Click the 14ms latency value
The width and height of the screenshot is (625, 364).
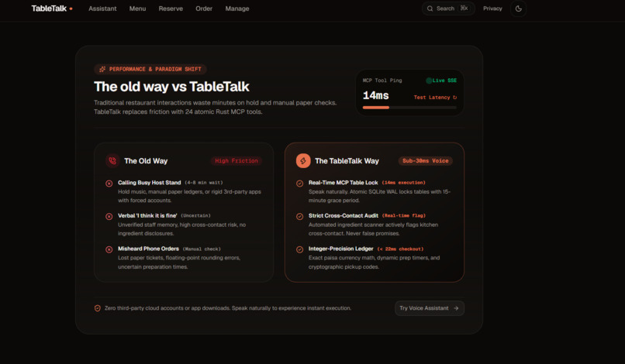click(x=375, y=95)
